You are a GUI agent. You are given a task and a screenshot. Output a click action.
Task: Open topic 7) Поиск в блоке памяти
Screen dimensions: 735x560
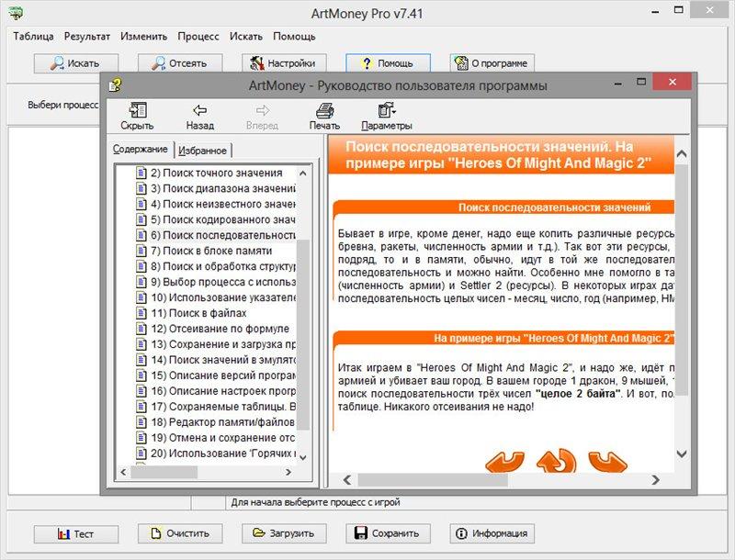[x=211, y=251]
